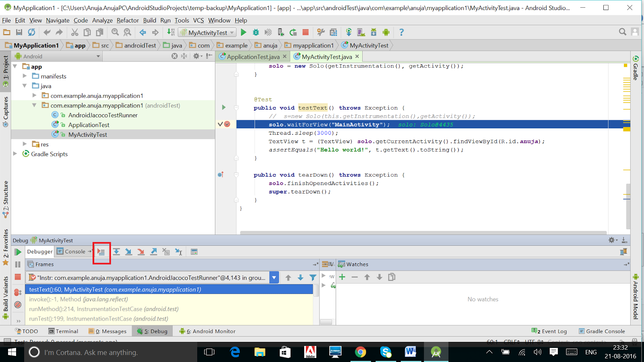Screen dimensions: 644x362
Task: Open the SDK Manager icon
Action: click(x=374, y=32)
